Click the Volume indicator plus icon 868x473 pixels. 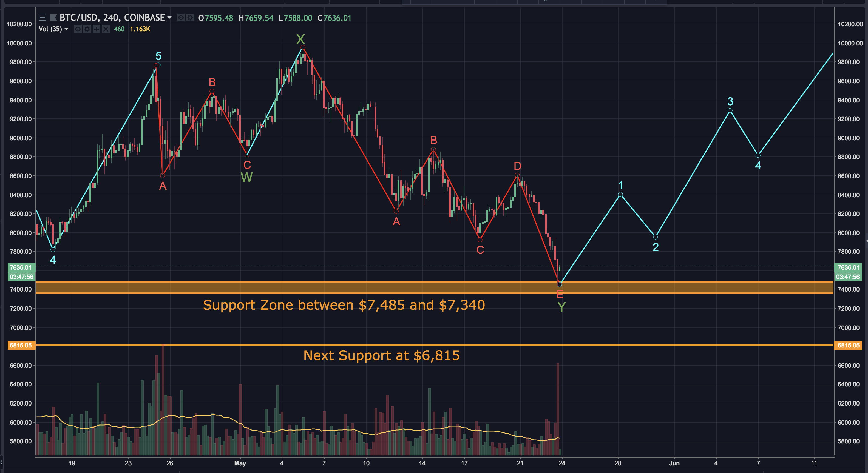[97, 29]
